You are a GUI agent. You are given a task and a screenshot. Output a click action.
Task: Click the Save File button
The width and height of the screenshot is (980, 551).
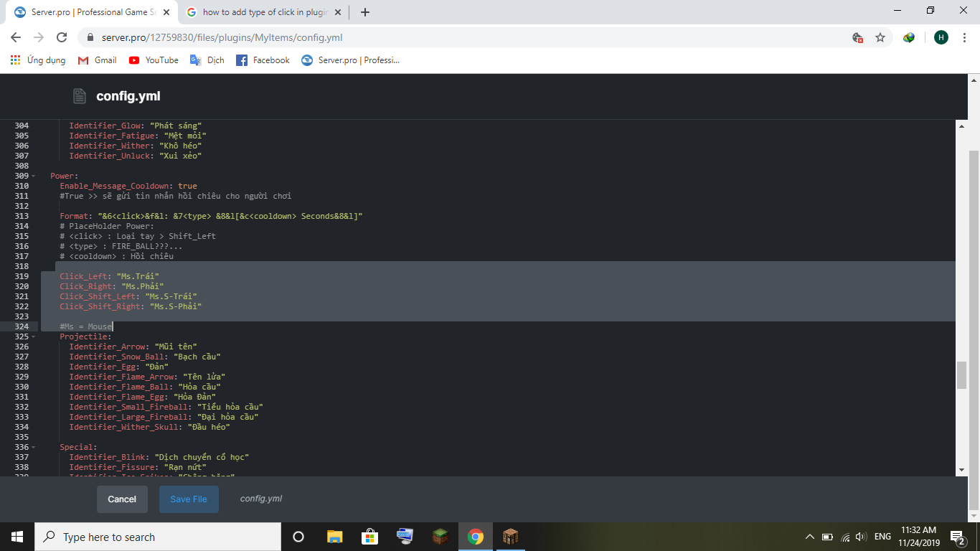[x=189, y=499]
